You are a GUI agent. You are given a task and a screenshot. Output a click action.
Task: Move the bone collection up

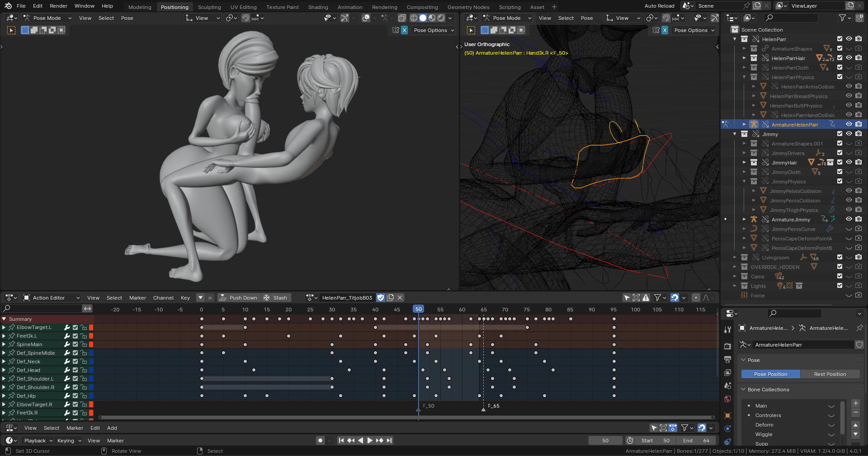855,425
